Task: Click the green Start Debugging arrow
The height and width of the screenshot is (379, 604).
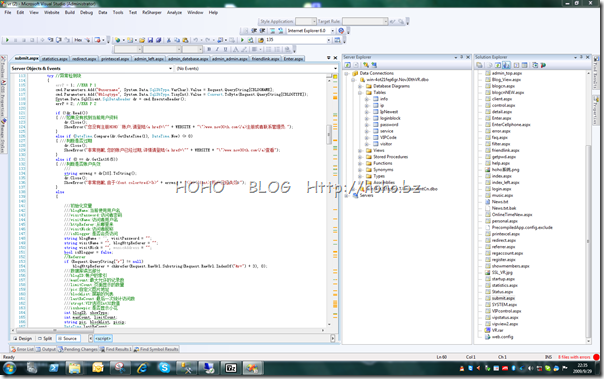Action: point(242,40)
